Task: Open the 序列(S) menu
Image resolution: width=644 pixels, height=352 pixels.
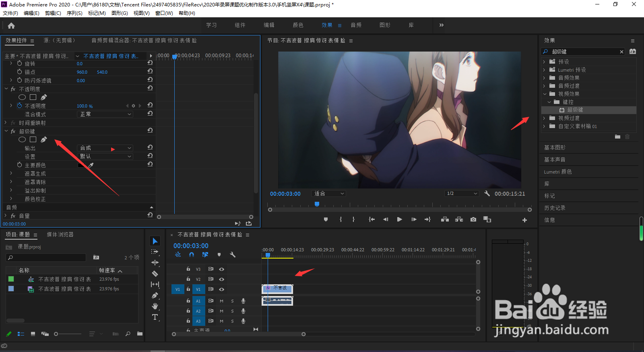Action: (x=74, y=13)
